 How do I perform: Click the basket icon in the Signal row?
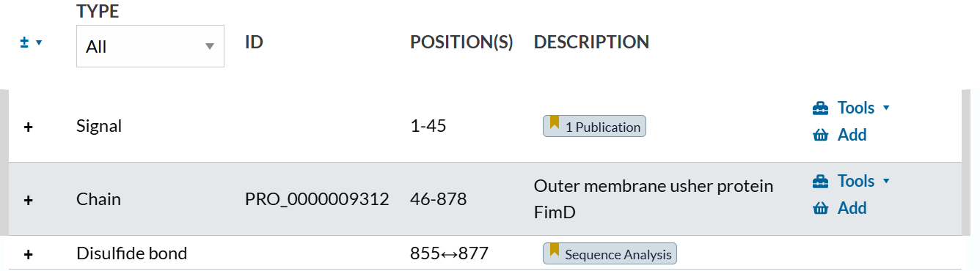[x=820, y=135]
